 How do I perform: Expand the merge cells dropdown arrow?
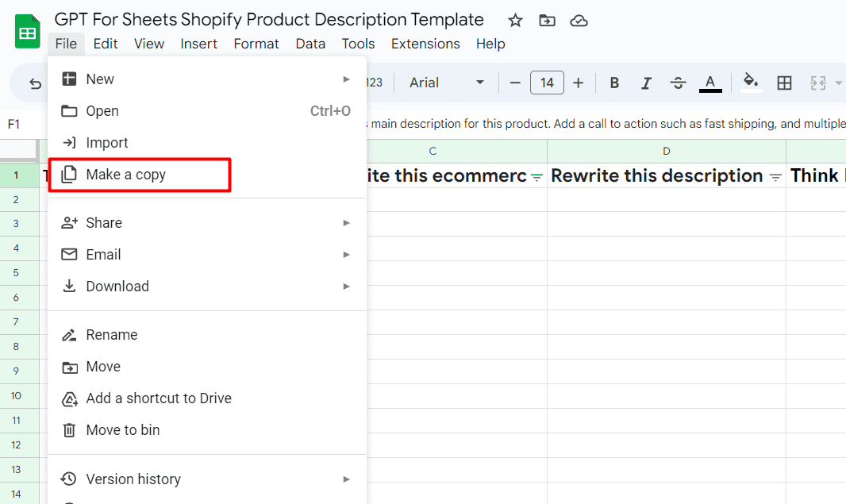838,83
